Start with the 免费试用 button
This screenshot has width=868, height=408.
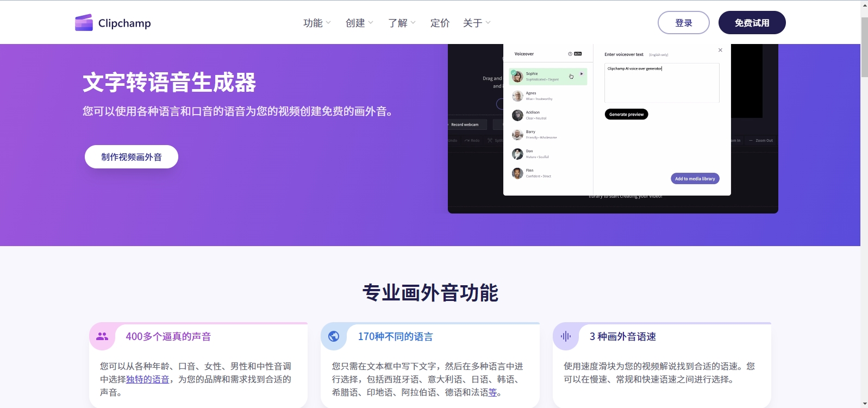click(752, 23)
